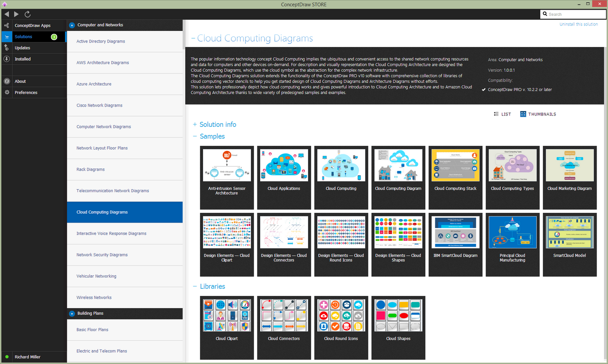Open the Cloud Computing Types sample

513,178
